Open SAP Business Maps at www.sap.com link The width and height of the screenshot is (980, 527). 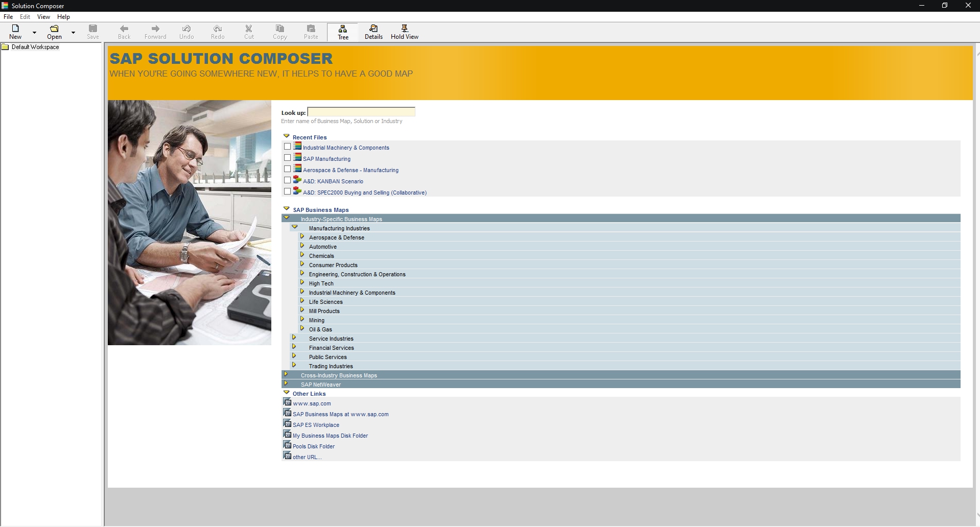(340, 414)
